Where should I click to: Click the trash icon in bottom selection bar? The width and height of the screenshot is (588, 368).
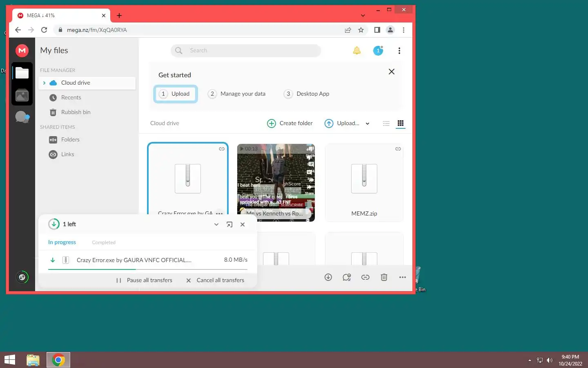coord(384,277)
